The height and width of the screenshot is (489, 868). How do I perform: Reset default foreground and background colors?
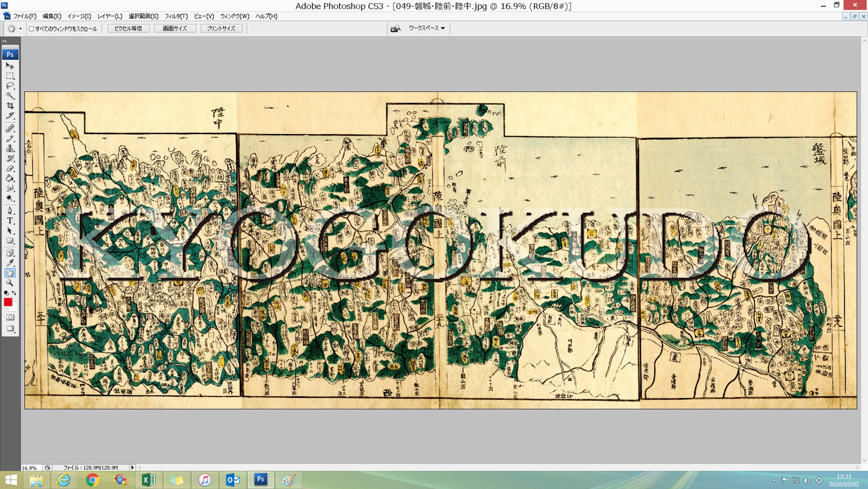(x=6, y=293)
